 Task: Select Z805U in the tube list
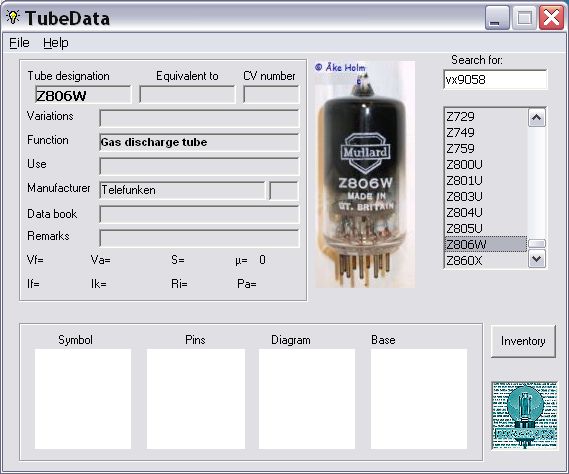pyautogui.click(x=486, y=228)
